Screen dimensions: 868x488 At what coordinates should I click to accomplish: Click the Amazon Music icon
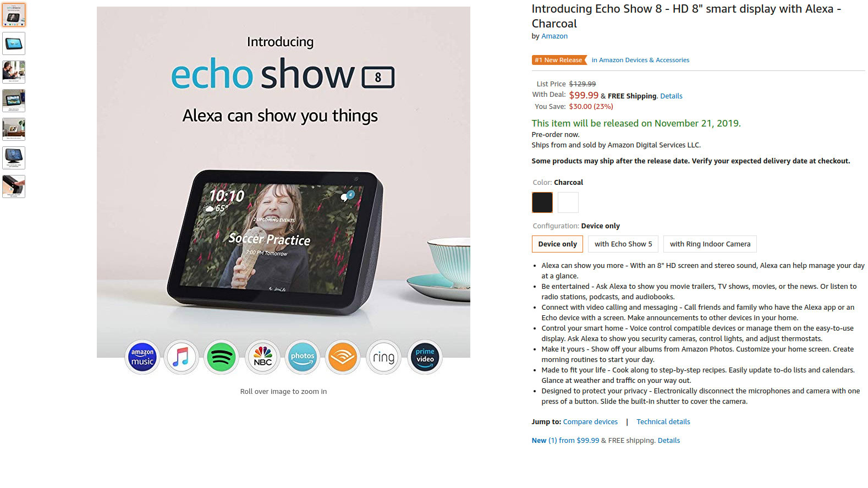pos(142,357)
